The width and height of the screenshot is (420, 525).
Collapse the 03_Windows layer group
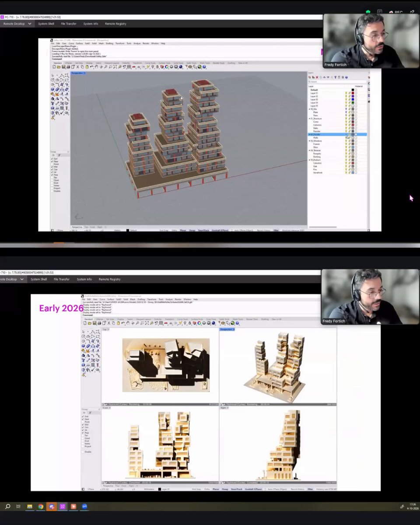tap(309, 141)
